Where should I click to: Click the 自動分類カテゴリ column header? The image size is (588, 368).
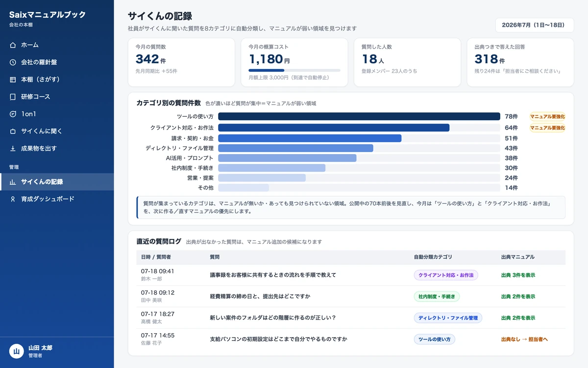point(433,257)
